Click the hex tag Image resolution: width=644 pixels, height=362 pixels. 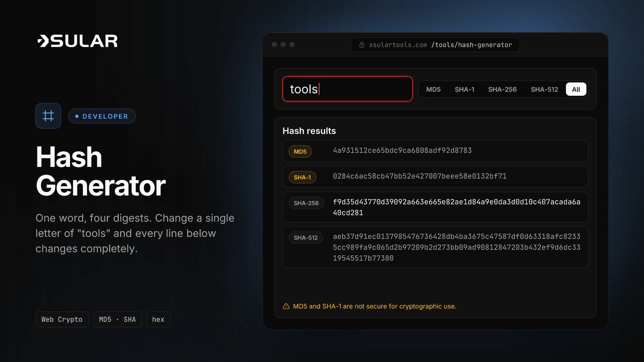tap(158, 319)
